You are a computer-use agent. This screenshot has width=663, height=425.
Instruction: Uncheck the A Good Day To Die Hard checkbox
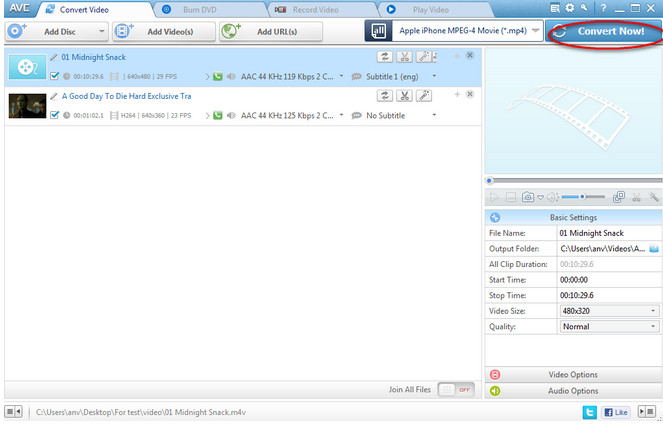[x=54, y=115]
